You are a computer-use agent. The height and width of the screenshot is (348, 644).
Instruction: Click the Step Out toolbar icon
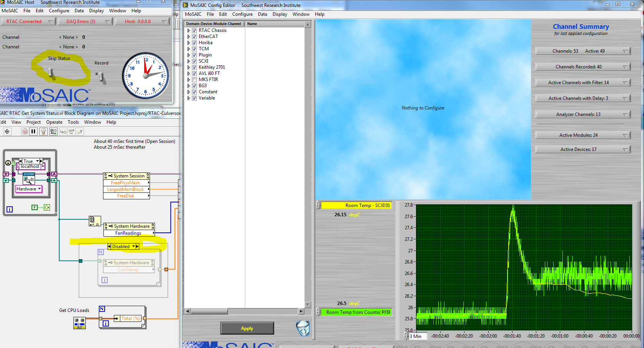[80, 132]
